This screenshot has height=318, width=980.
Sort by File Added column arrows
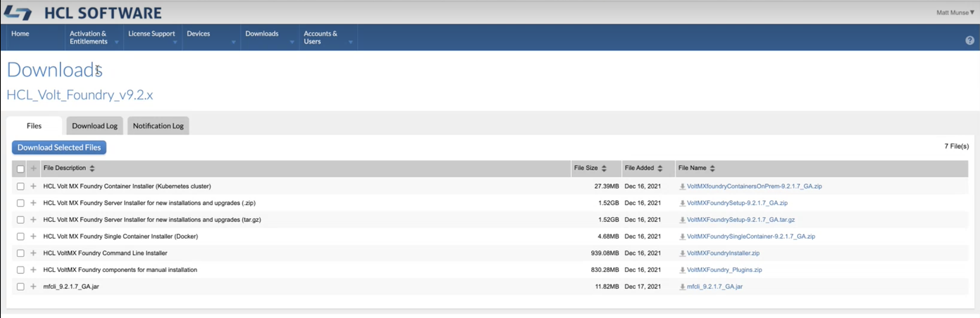[x=660, y=168]
